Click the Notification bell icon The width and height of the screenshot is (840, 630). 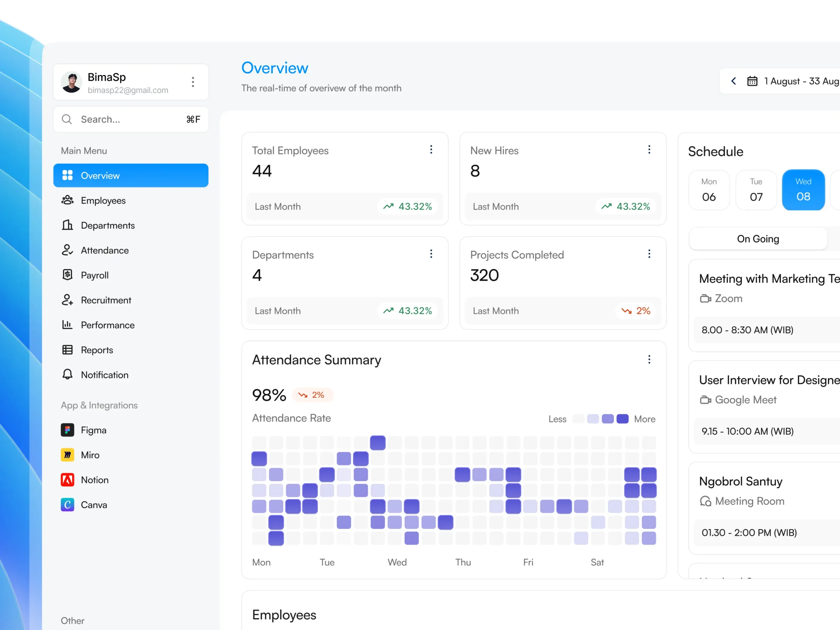click(67, 374)
